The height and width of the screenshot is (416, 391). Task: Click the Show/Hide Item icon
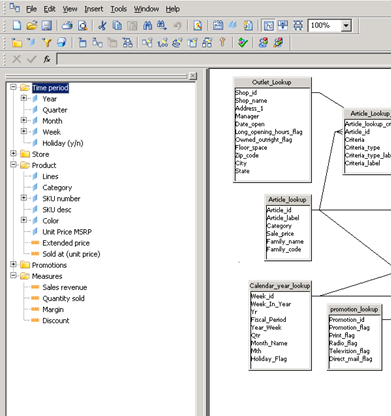click(x=62, y=43)
